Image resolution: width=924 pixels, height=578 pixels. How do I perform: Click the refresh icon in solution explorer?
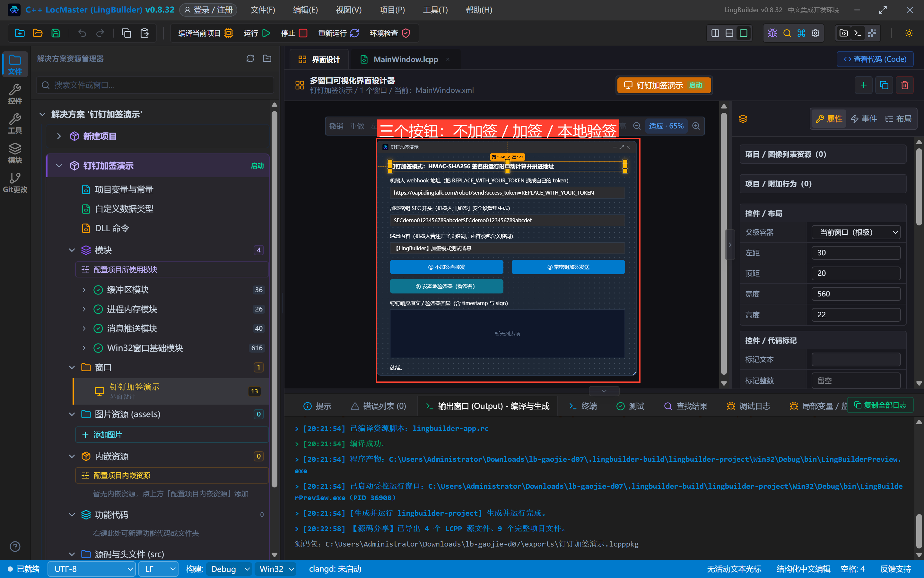tap(250, 58)
